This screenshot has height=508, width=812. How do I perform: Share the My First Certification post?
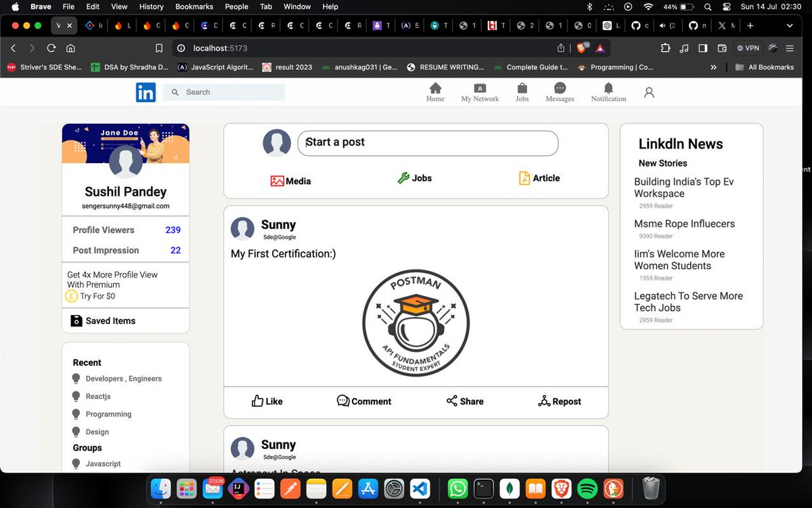(465, 401)
